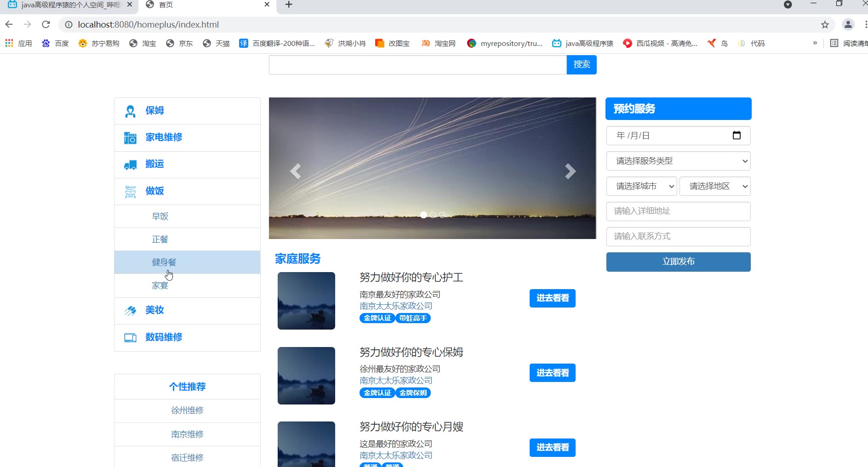
Task: Collapse the 做饭 category
Action: [x=187, y=191]
